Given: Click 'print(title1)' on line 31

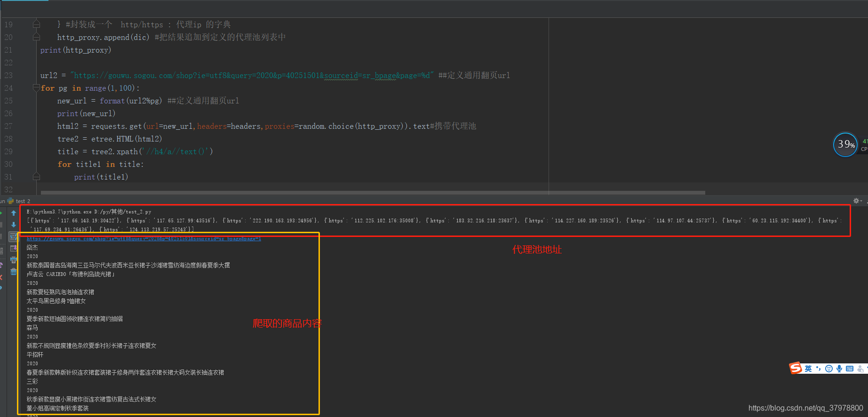Looking at the screenshot, I should pos(101,177).
